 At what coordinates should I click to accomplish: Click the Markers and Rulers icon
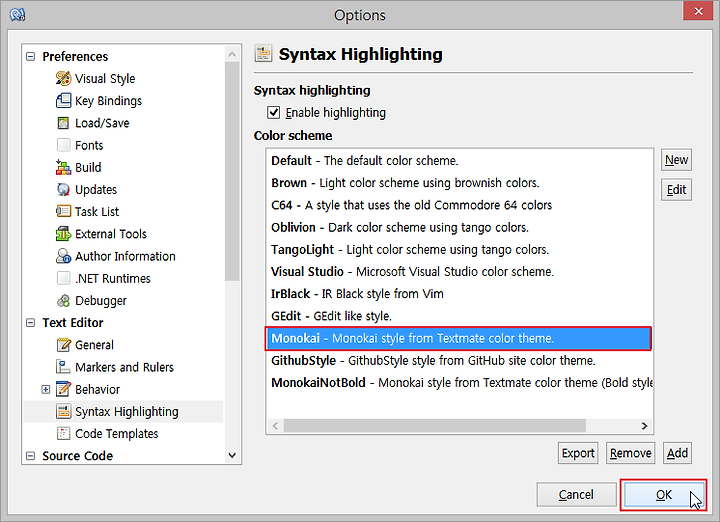click(63, 367)
